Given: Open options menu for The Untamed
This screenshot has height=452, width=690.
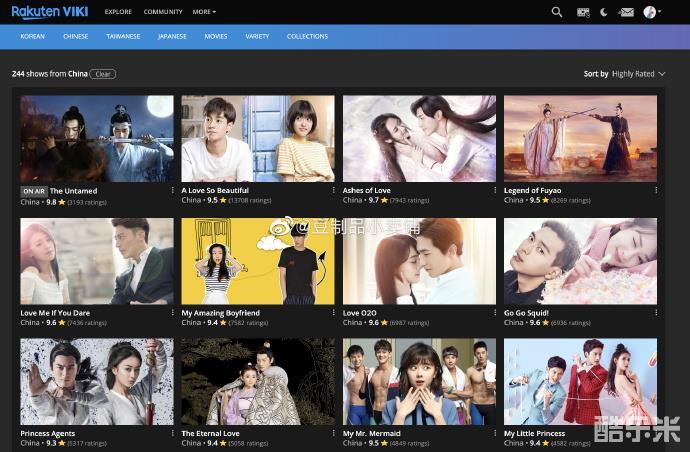Looking at the screenshot, I should point(172,190).
